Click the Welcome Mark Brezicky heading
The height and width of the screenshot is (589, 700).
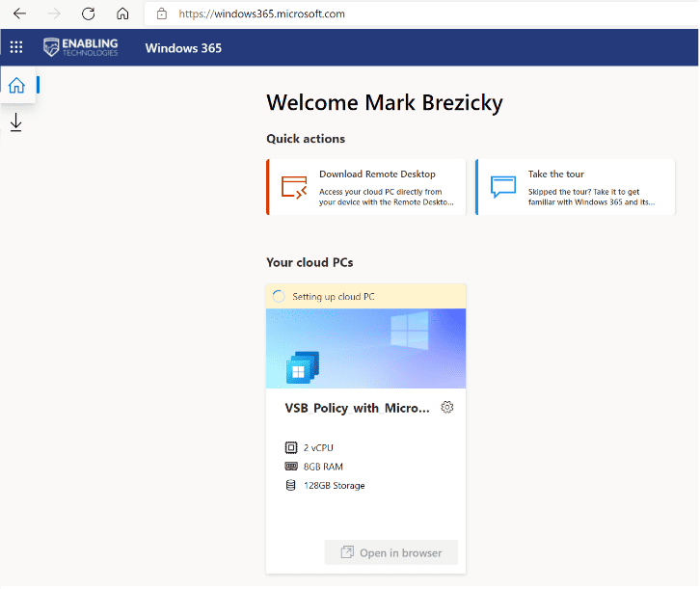tap(385, 103)
